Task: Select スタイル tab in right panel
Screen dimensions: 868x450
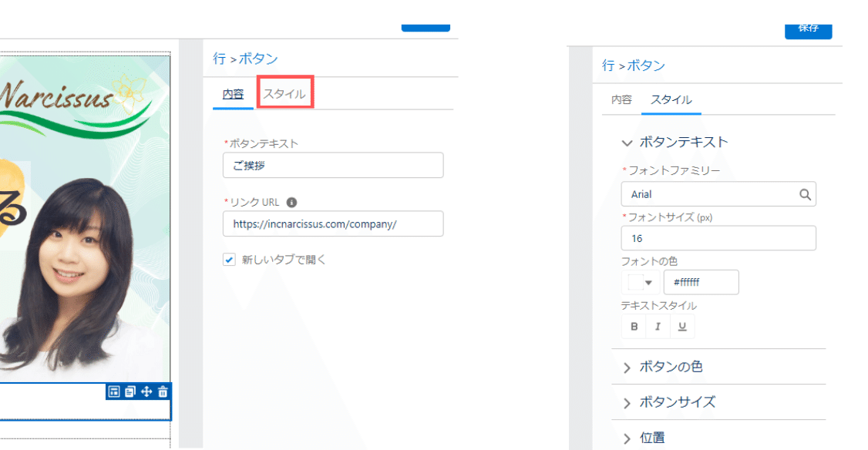Action: coord(671,99)
